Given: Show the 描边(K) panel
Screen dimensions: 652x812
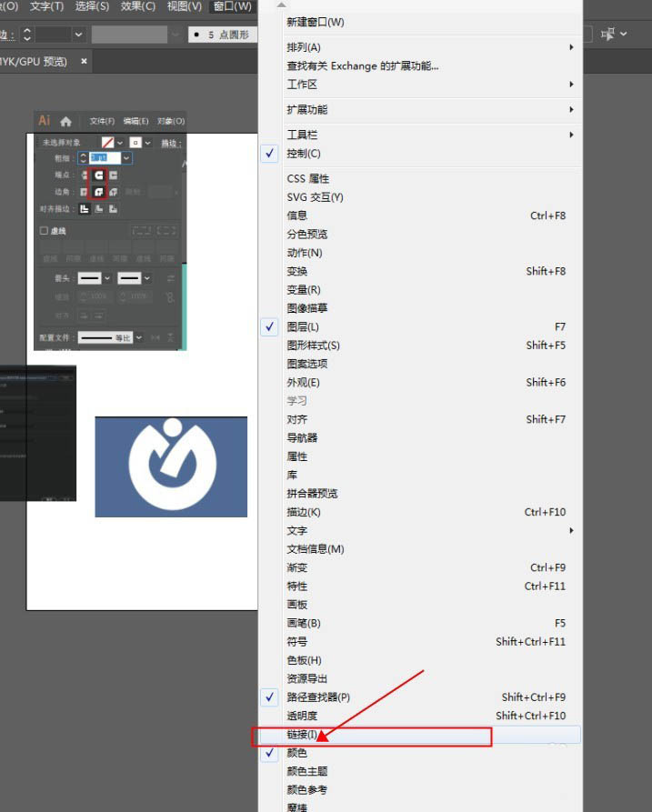Looking at the screenshot, I should point(420,512).
